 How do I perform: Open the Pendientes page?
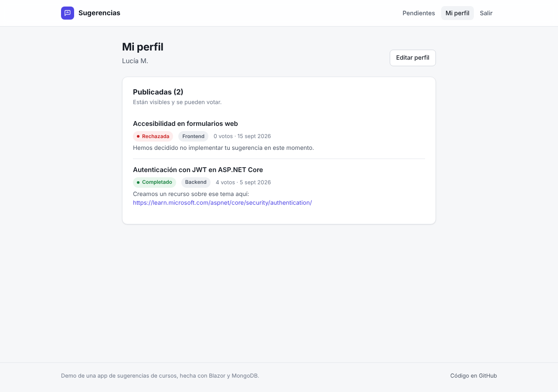pyautogui.click(x=418, y=13)
